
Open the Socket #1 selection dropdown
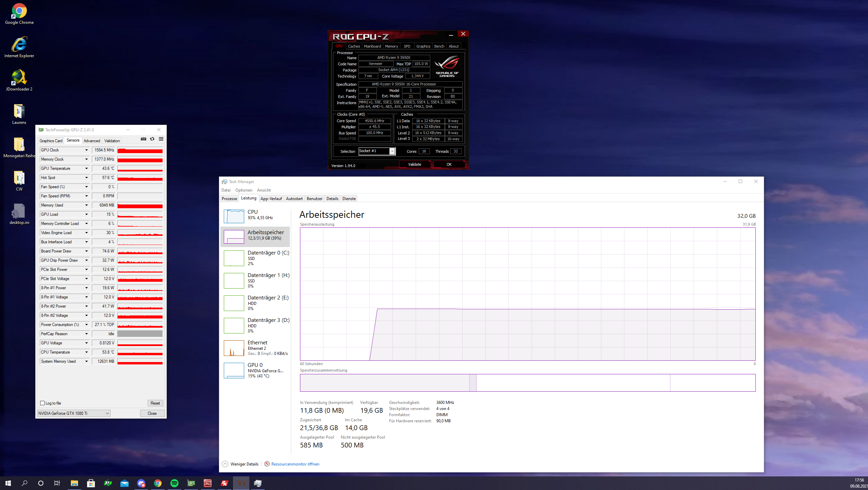[392, 151]
